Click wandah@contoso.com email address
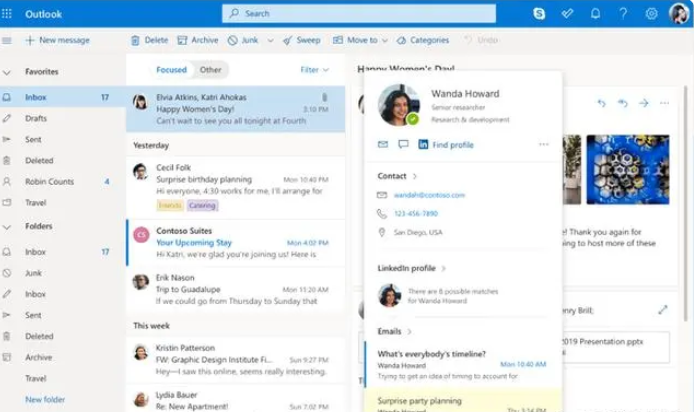The height and width of the screenshot is (412, 694). (429, 195)
